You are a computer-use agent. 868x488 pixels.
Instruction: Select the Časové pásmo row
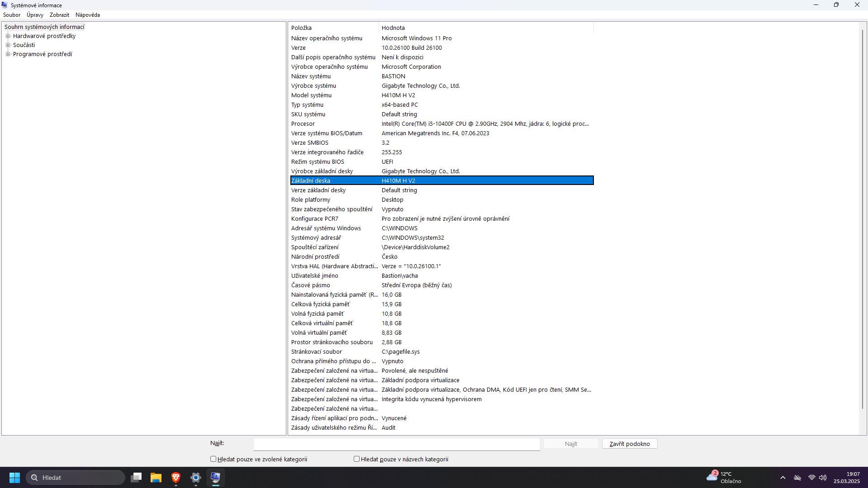(x=442, y=285)
